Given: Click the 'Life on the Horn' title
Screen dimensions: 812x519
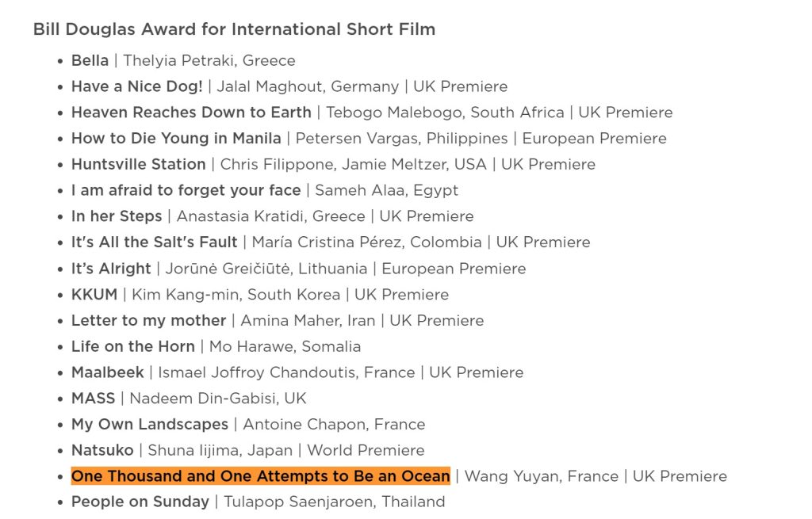Looking at the screenshot, I should click(132, 346).
